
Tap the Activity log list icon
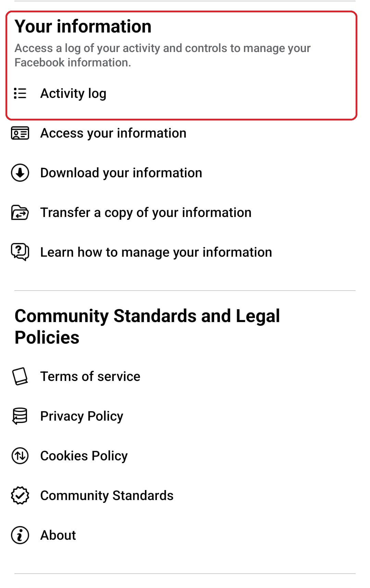coord(20,93)
